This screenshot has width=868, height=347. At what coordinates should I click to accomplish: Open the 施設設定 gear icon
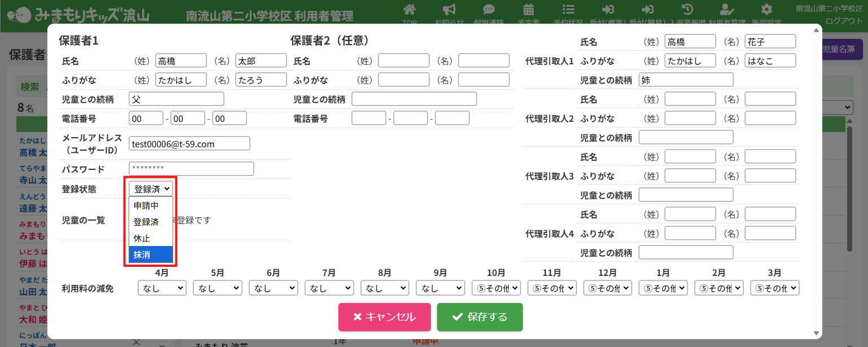pos(766,10)
